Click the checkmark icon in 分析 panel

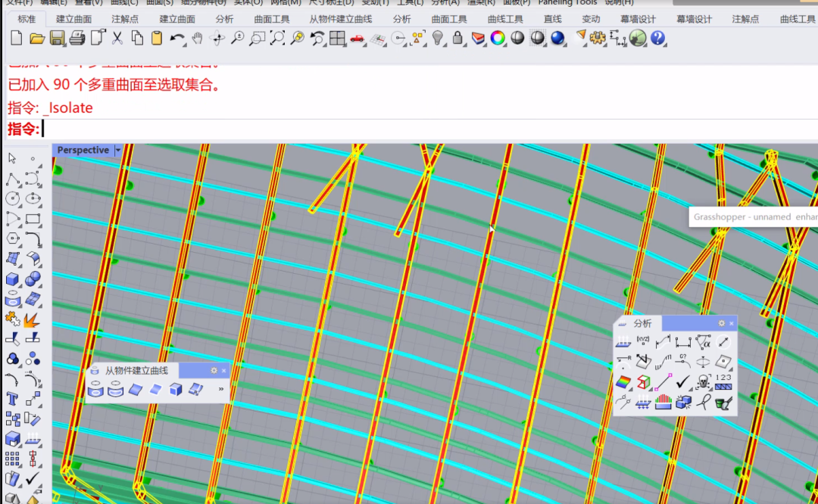click(x=683, y=382)
